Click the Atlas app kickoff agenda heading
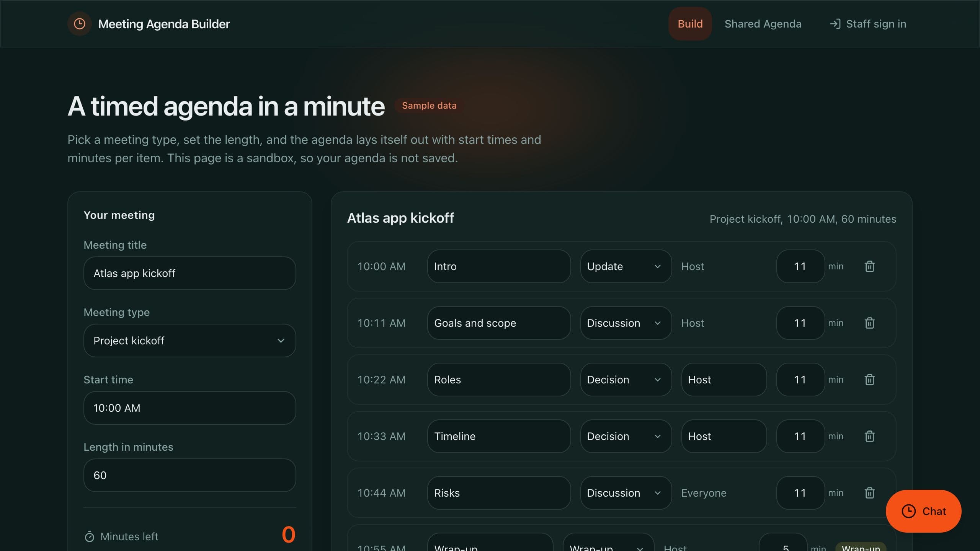980x551 pixels. pos(400,218)
